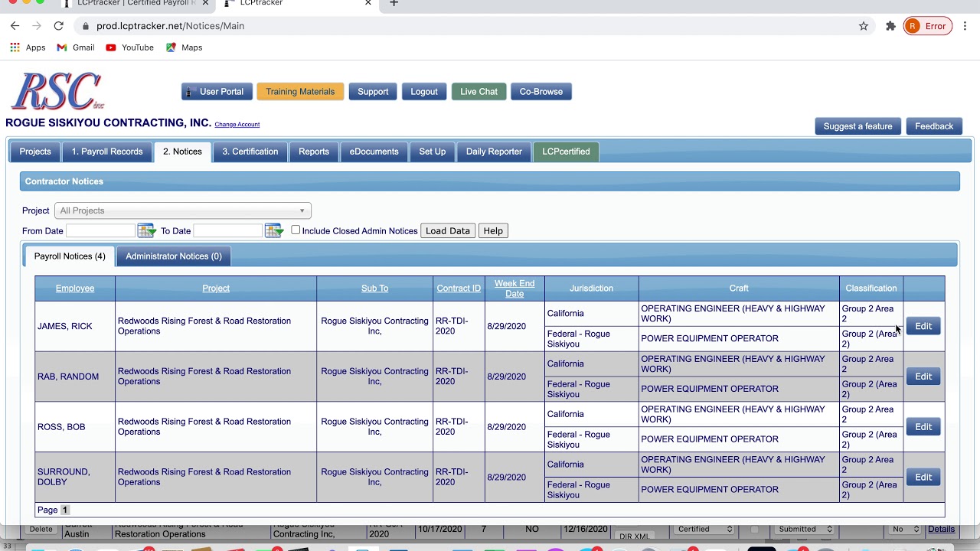Open the Maps bookmark

(184, 47)
